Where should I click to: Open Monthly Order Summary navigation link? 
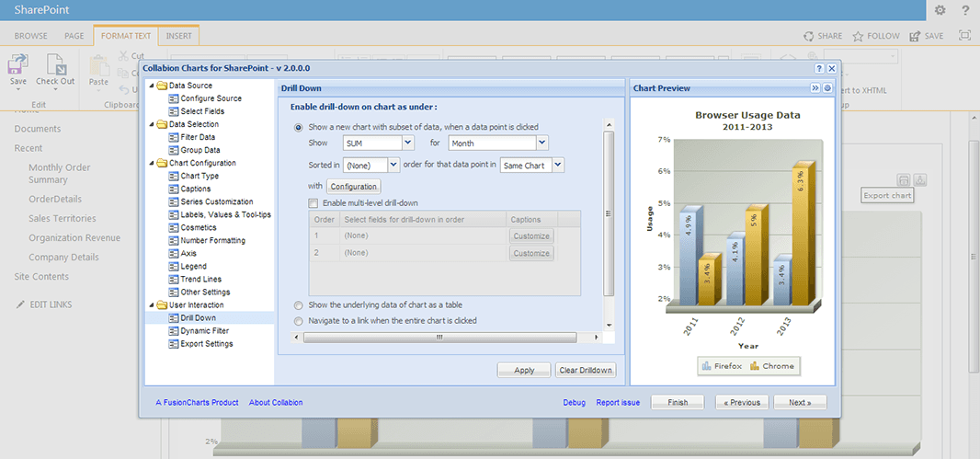[x=60, y=173]
